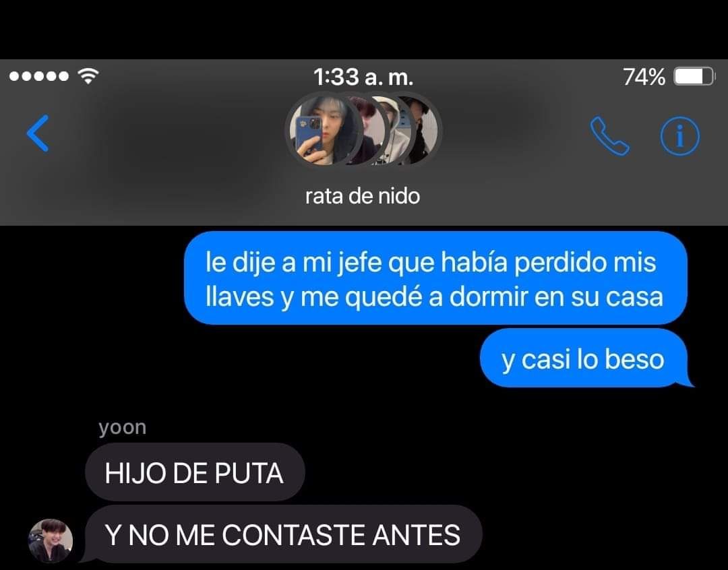Start a call with the phone icon
The image size is (728, 570).
[x=609, y=136]
